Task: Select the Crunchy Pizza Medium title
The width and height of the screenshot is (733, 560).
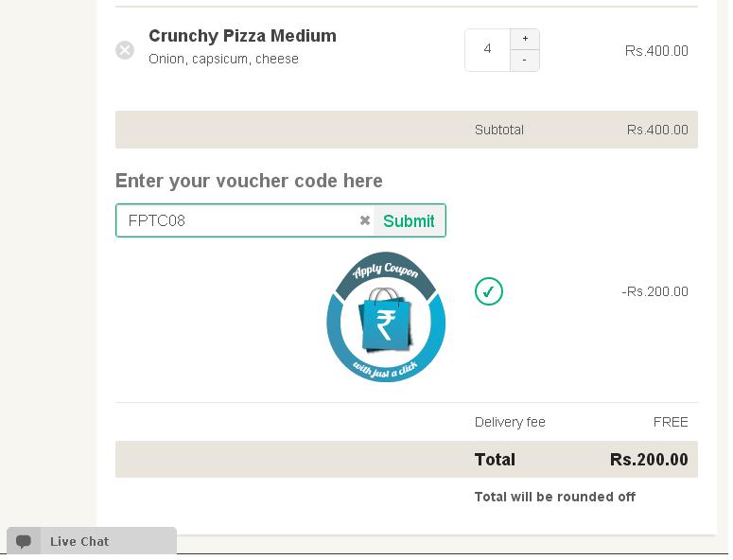Action: pyautogui.click(x=242, y=36)
